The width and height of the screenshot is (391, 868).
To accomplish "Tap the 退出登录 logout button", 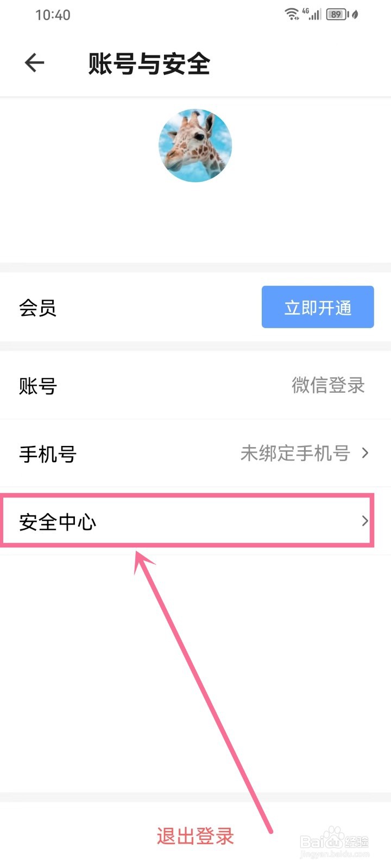I will pyautogui.click(x=195, y=836).
